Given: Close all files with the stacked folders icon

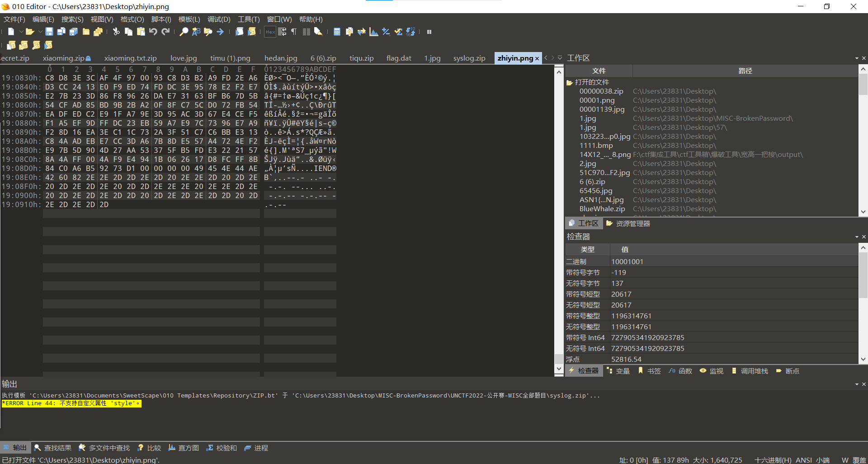Looking at the screenshot, I should point(98,32).
